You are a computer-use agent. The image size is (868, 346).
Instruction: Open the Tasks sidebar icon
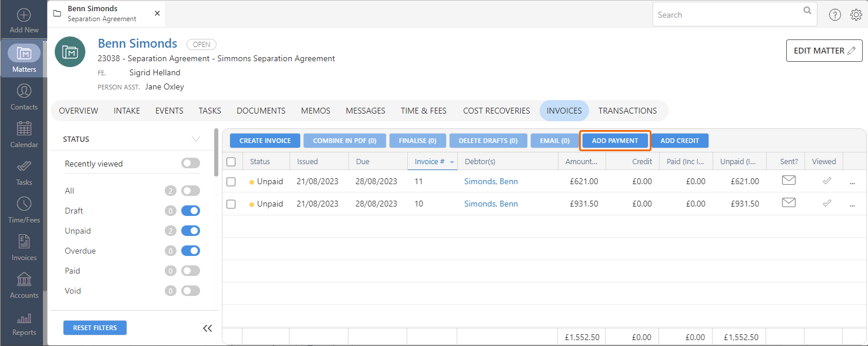(x=24, y=166)
